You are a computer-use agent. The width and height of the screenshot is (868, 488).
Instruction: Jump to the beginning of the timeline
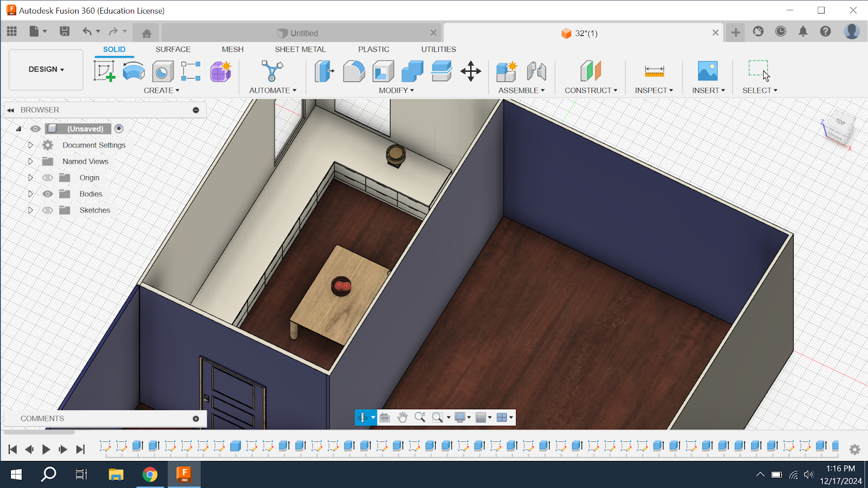(x=12, y=449)
